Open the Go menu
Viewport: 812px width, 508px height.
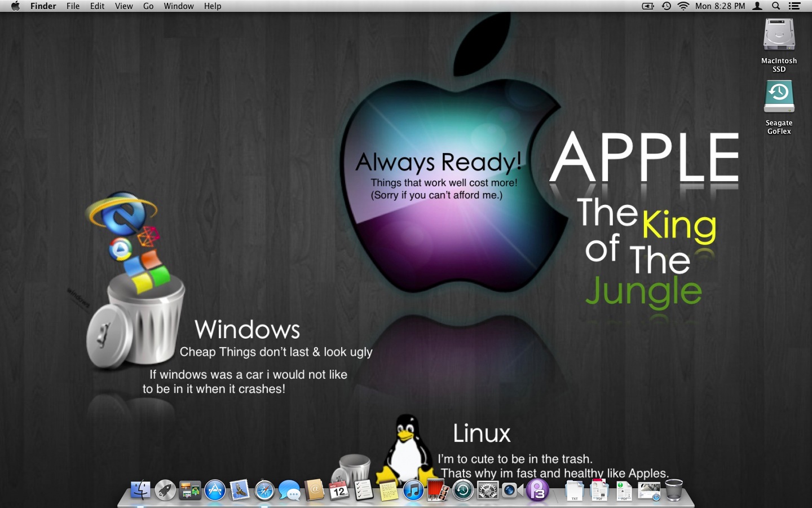148,6
